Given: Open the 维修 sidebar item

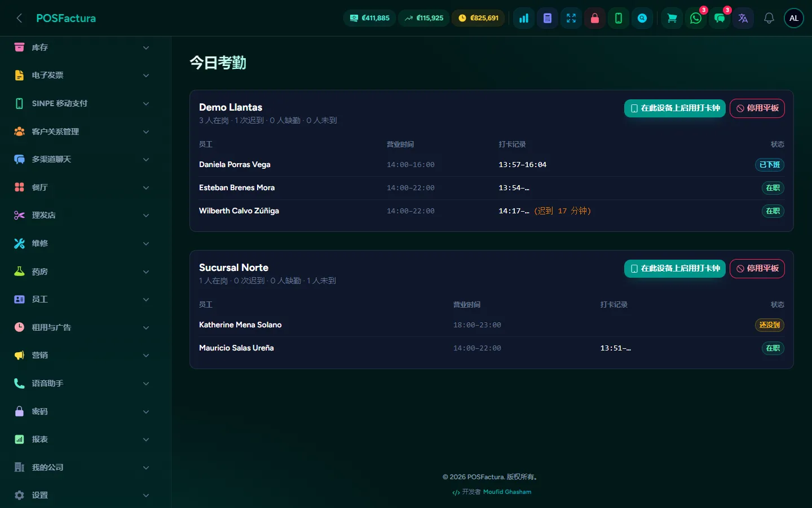Looking at the screenshot, I should [x=82, y=243].
